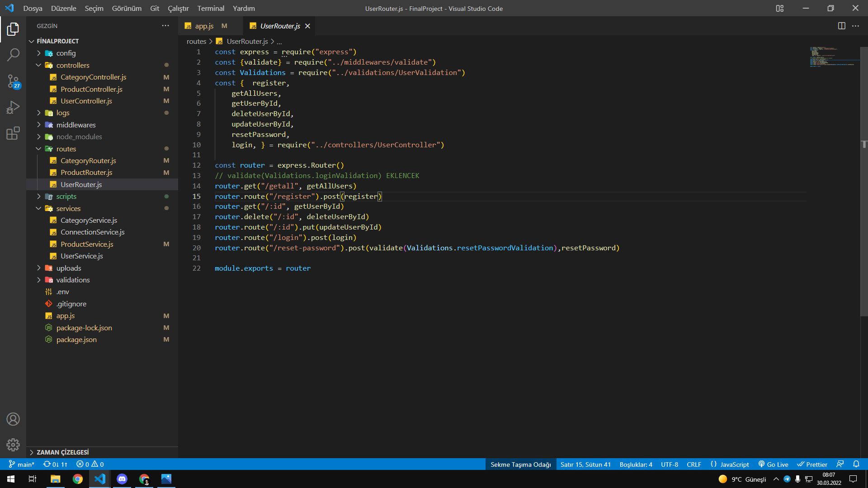Open the Run and Debug view
Screen dimensions: 868x488
13,108
